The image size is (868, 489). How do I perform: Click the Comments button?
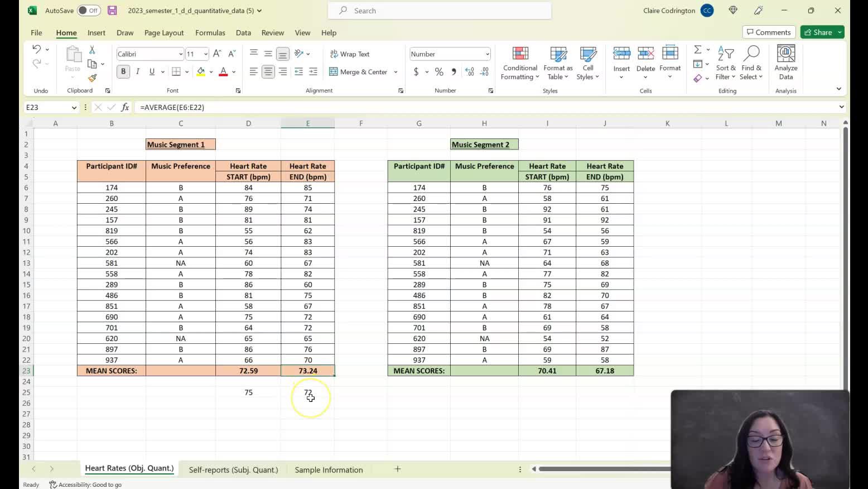point(769,32)
